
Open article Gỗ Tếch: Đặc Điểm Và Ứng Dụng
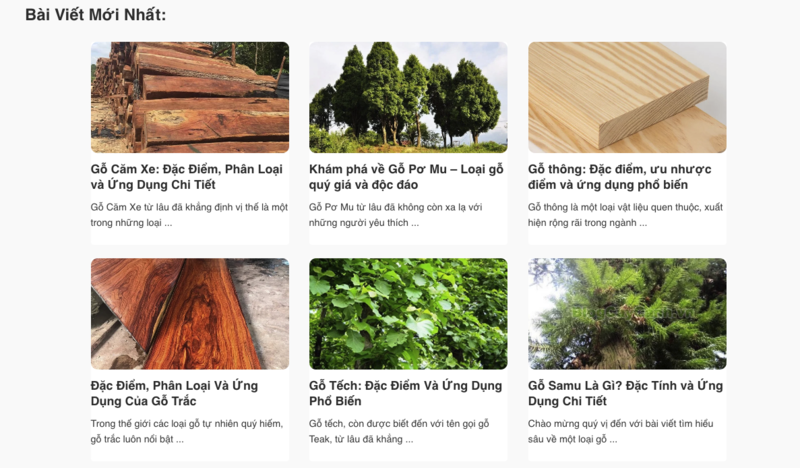[x=406, y=393]
